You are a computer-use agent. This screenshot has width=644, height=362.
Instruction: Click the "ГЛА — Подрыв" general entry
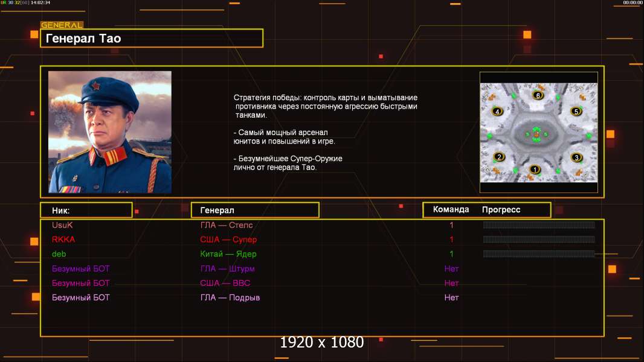click(x=230, y=297)
